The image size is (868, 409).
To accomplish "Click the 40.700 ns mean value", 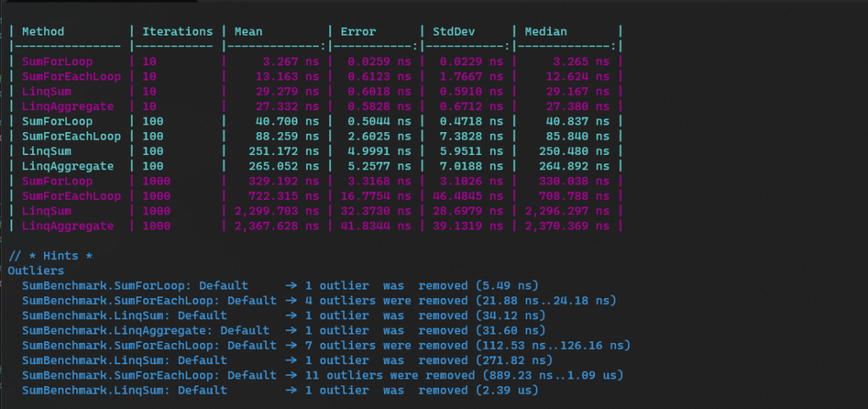I will (x=289, y=121).
